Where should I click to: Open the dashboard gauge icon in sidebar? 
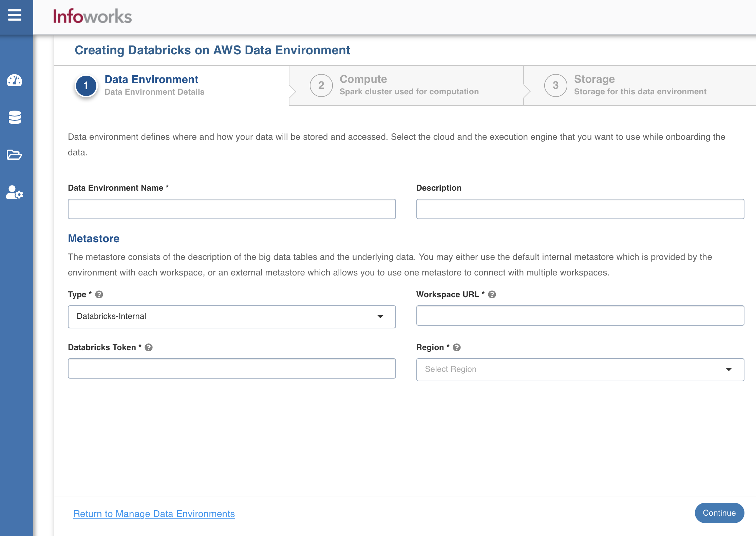pos(15,80)
